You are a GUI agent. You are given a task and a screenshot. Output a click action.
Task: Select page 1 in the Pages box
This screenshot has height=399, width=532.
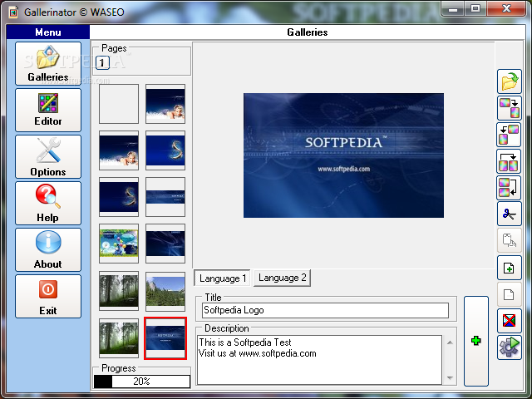click(x=102, y=63)
